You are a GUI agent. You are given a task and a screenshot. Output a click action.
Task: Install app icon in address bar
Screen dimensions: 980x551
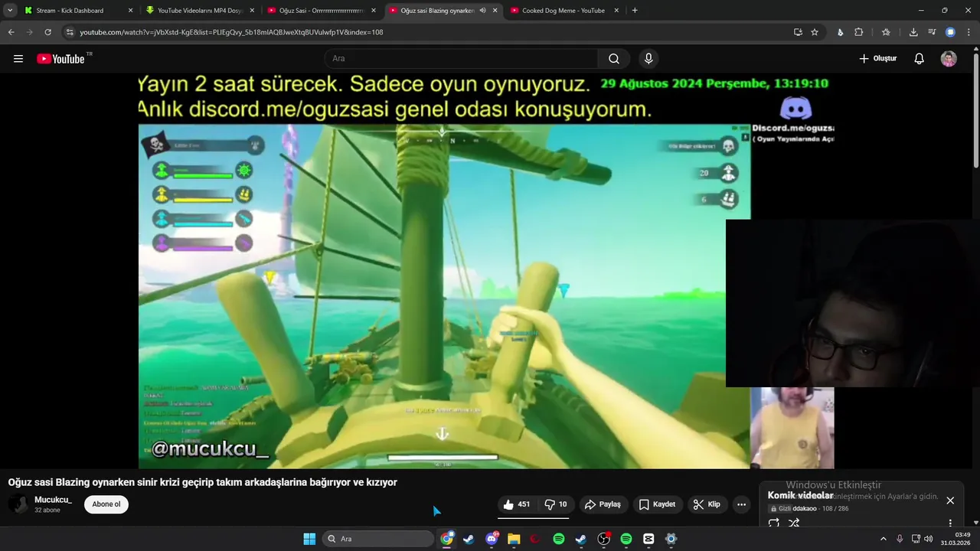click(798, 32)
